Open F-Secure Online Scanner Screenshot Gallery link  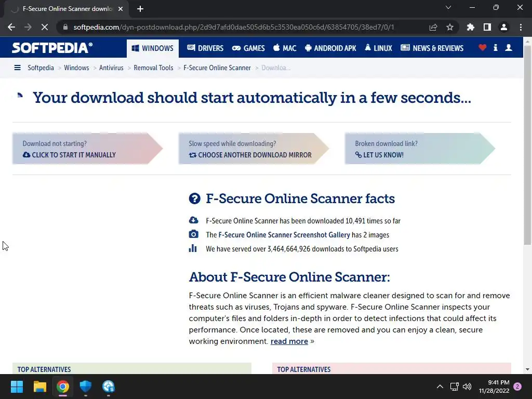(284, 235)
